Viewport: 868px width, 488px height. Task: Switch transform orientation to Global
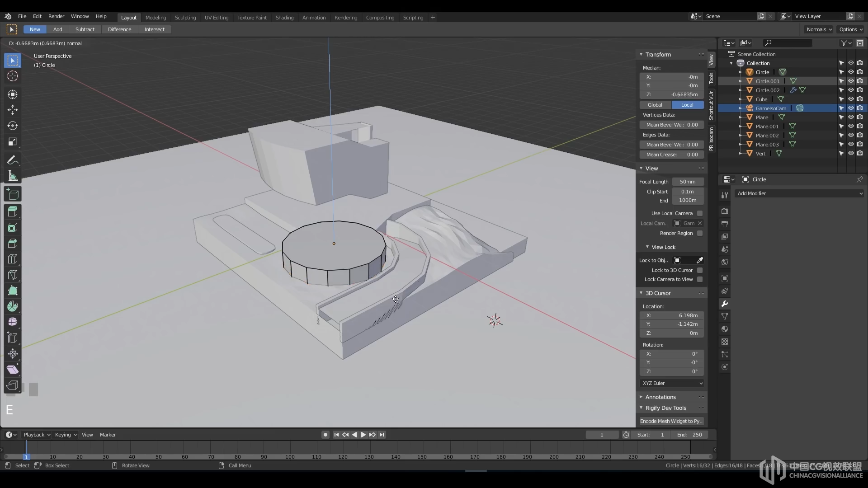[x=655, y=105]
